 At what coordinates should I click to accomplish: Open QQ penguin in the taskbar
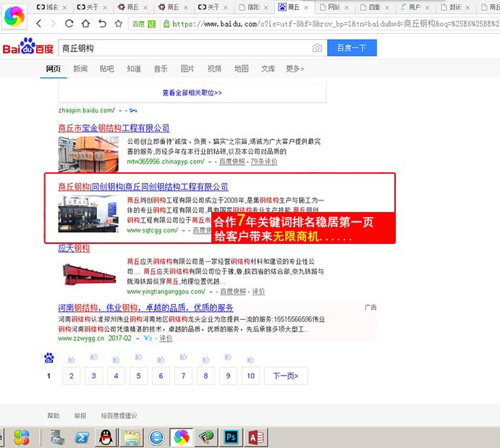106,437
